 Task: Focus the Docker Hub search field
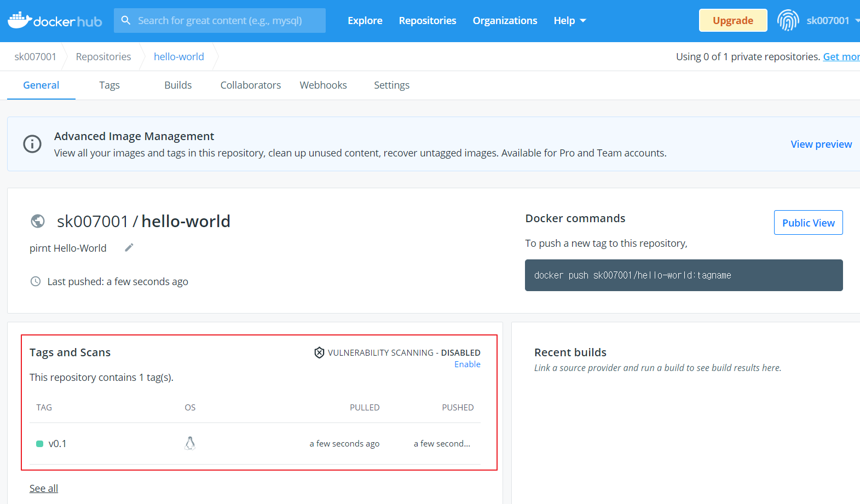pos(220,20)
